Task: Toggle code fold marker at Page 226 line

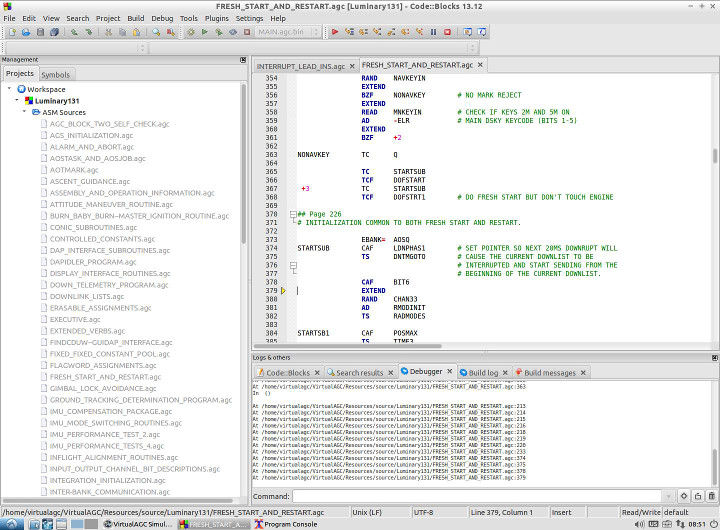Action: [292, 214]
